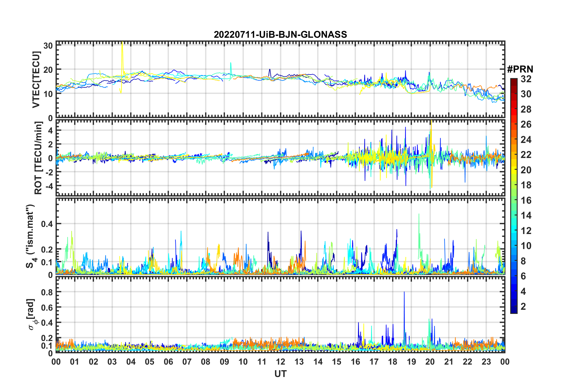
Task: Click UT axis hour label 01
Action: (75, 362)
